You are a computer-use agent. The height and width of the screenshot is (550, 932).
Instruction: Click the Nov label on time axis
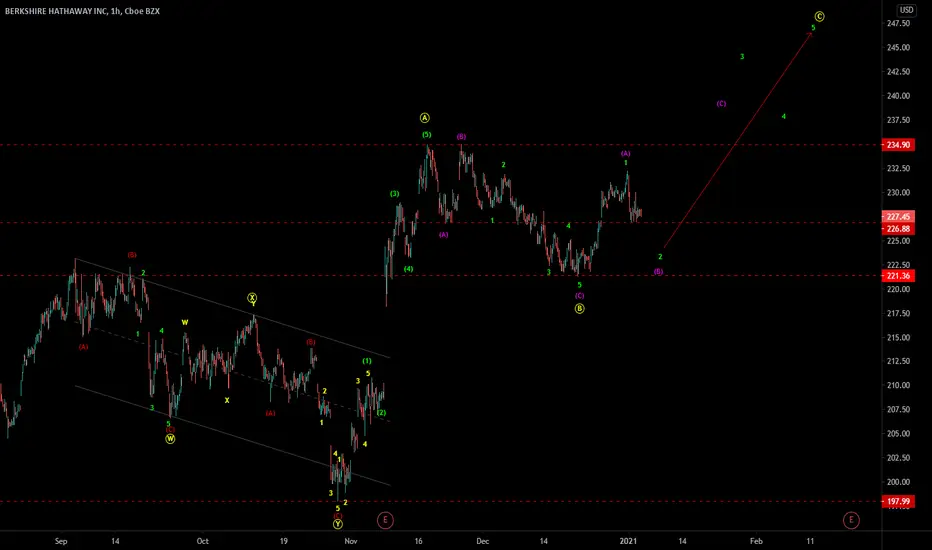[x=351, y=541]
